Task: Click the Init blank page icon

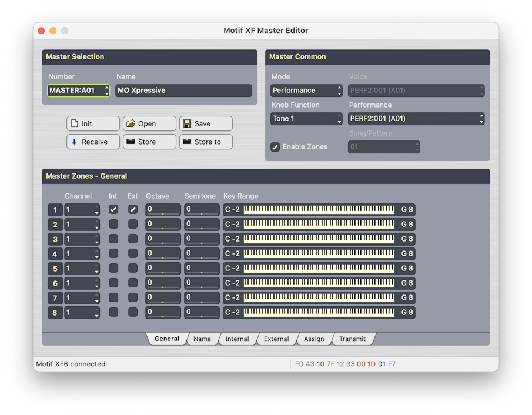Action: pos(73,124)
